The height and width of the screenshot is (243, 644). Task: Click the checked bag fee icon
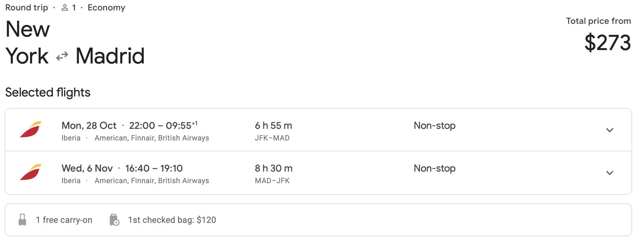(x=114, y=220)
